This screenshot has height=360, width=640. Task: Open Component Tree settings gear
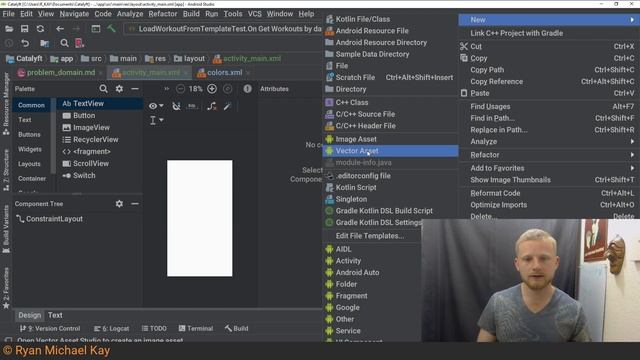click(119, 203)
